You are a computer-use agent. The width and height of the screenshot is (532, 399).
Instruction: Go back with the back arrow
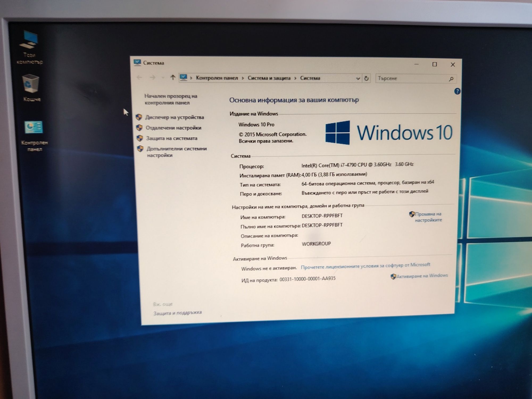[x=139, y=77]
